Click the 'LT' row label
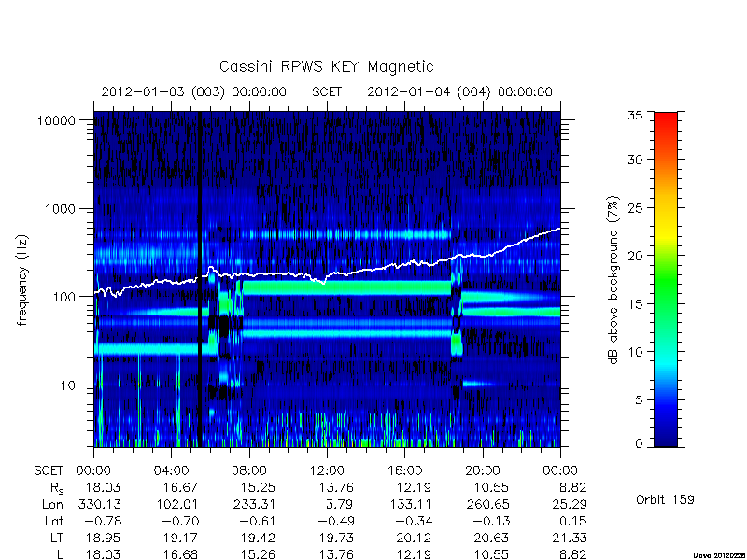Screen dimensions: 747x560 coord(57,539)
